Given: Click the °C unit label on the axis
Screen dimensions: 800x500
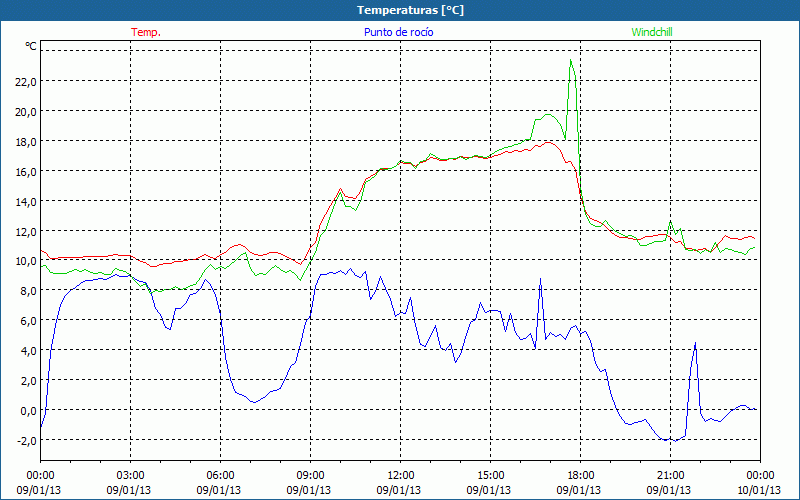Looking at the screenshot, I should [x=31, y=46].
